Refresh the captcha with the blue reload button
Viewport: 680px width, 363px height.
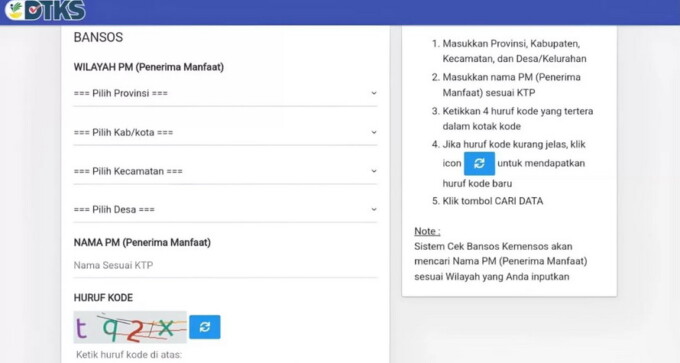coord(205,327)
